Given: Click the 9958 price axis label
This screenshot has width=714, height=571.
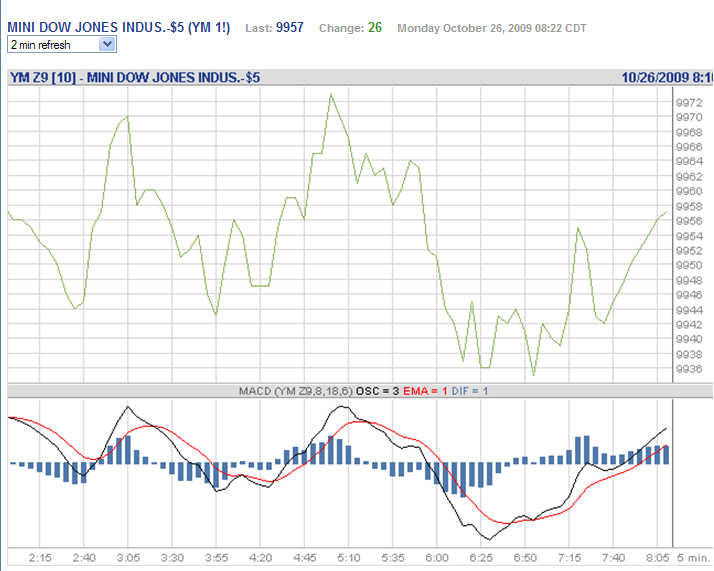Looking at the screenshot, I should click(x=689, y=207).
